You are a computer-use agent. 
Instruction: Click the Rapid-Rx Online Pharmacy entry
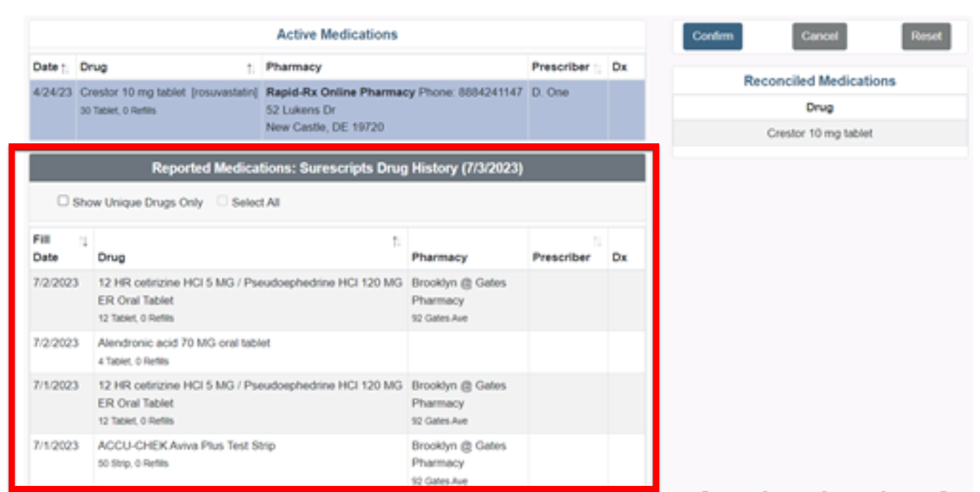[340, 92]
